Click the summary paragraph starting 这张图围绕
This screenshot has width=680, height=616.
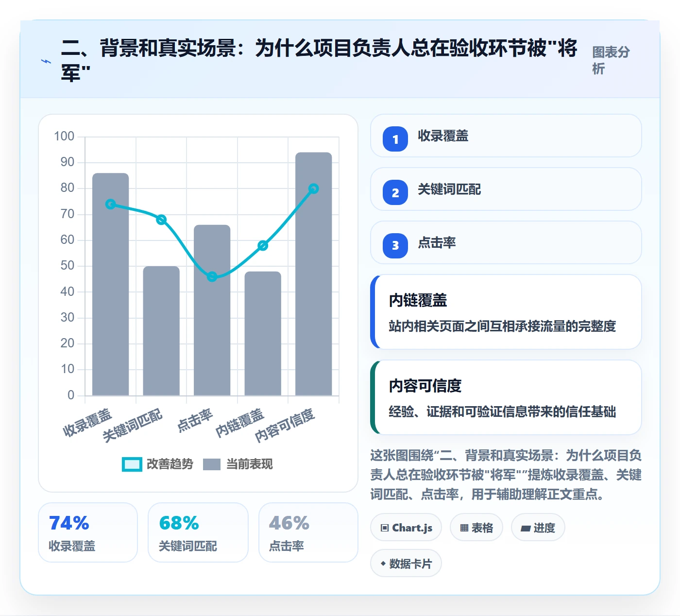[x=506, y=475]
